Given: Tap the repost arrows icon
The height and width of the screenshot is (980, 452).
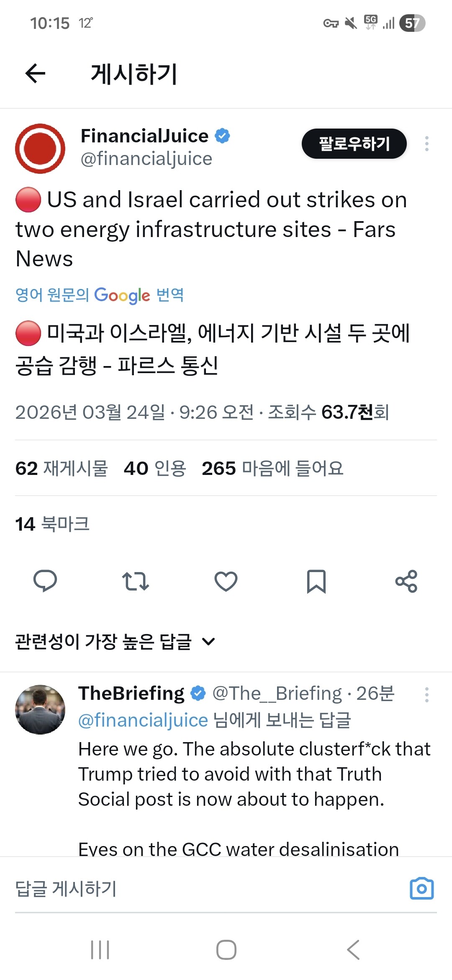Looking at the screenshot, I should coord(136,581).
